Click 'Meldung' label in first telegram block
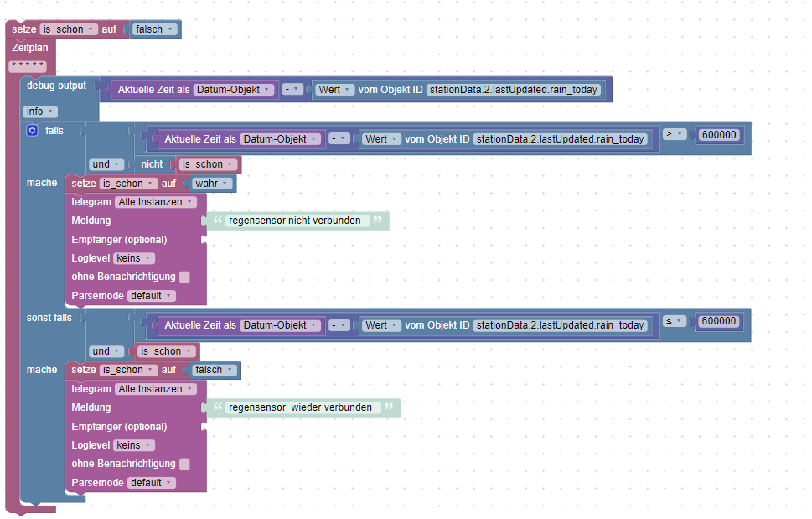 [91, 221]
